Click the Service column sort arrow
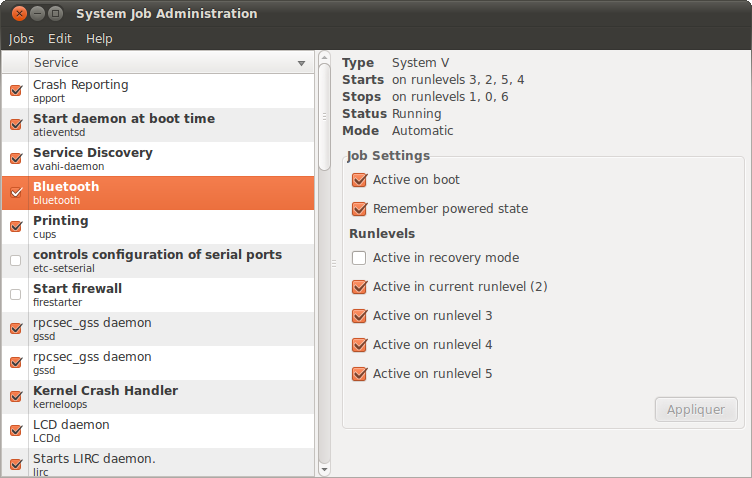The image size is (752, 478). [x=301, y=63]
